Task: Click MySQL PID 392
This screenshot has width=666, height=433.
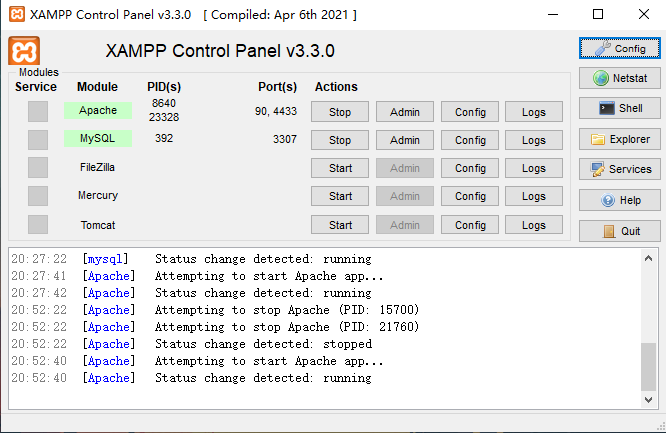Action: click(x=164, y=138)
